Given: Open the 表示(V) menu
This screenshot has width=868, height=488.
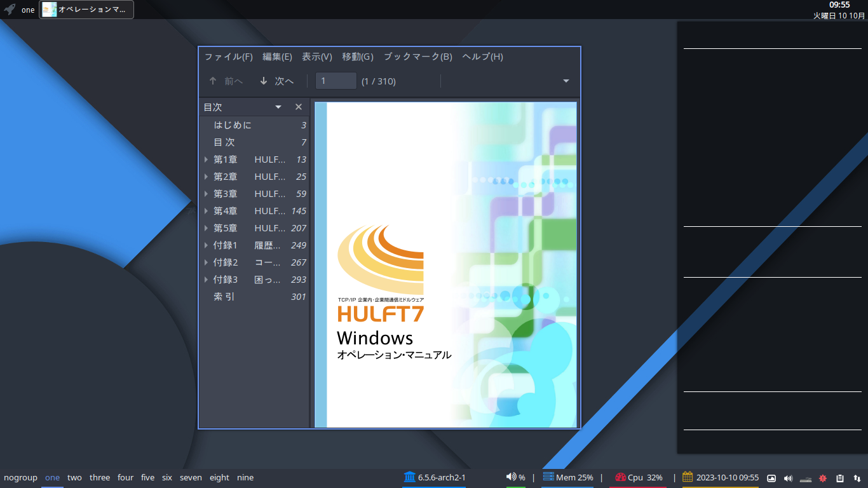Looking at the screenshot, I should tap(317, 57).
